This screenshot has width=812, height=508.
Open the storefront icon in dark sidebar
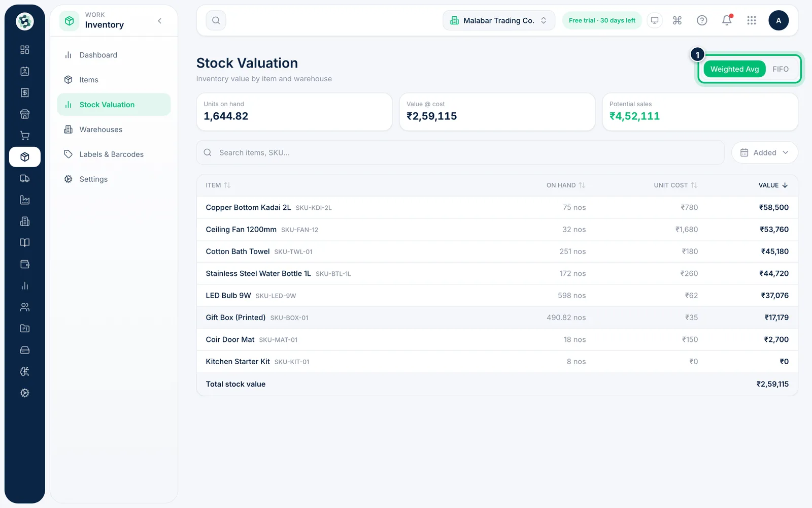click(x=24, y=114)
